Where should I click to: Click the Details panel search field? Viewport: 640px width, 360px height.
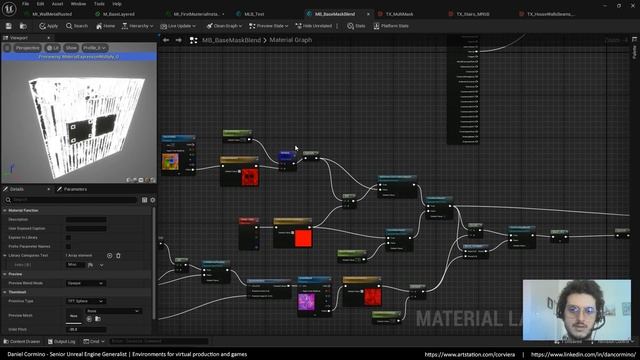[x=72, y=200]
